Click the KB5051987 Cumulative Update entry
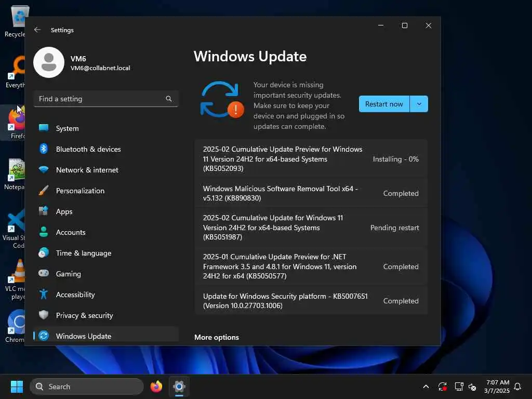The image size is (532, 399). (x=311, y=228)
